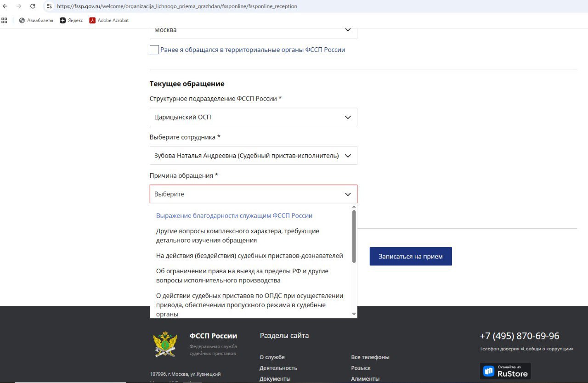
Task: Open the RuStore download badge
Action: tap(505, 371)
